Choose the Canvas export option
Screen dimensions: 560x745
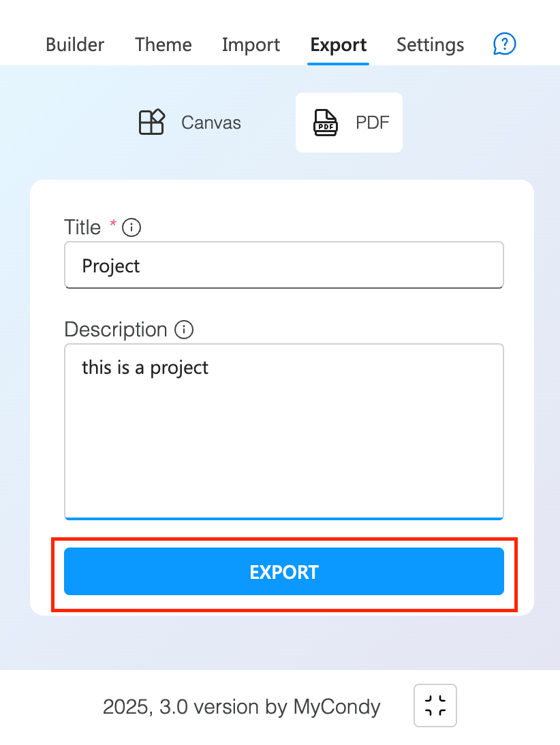pyautogui.click(x=189, y=123)
